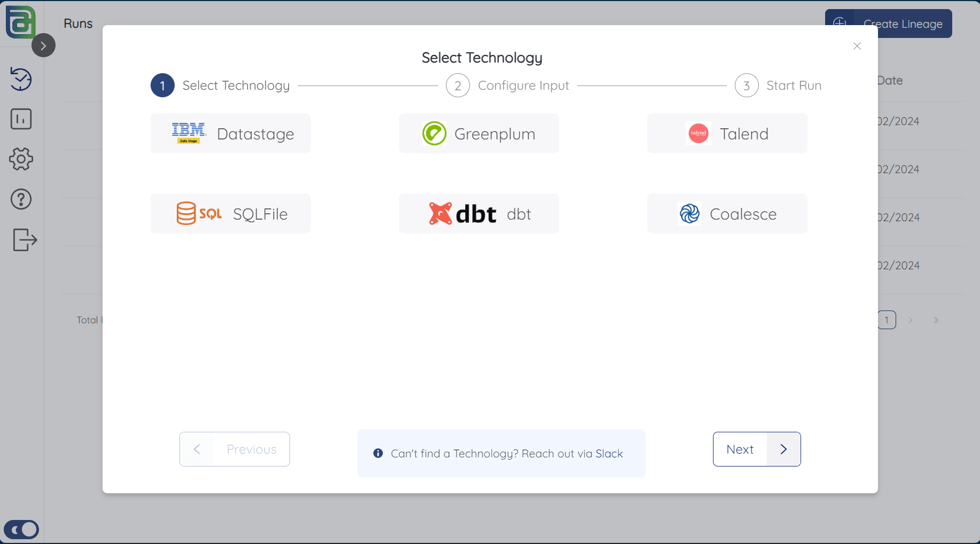
Task: Close the Select Technology dialog
Action: [857, 46]
